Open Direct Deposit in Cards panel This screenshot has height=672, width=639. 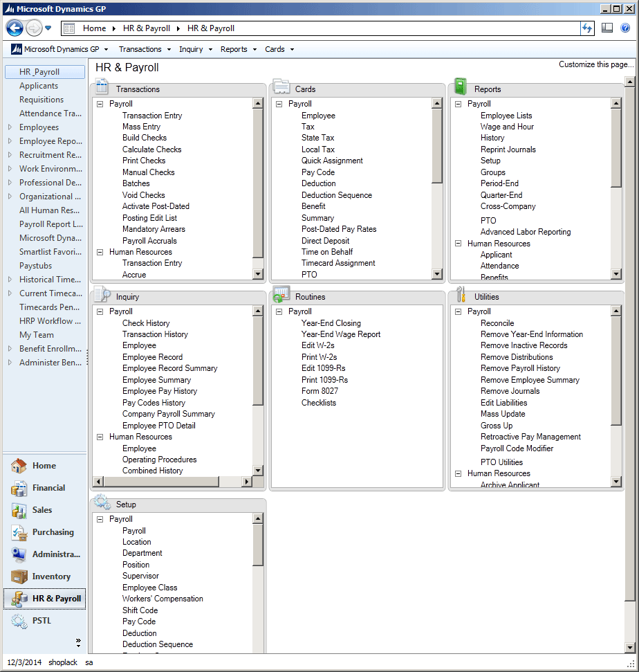[325, 241]
